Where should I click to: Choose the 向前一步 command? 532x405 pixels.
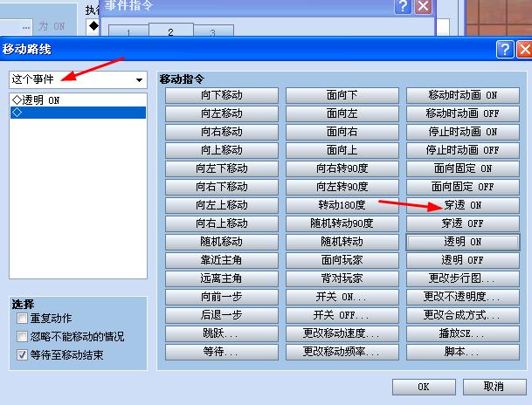(222, 297)
